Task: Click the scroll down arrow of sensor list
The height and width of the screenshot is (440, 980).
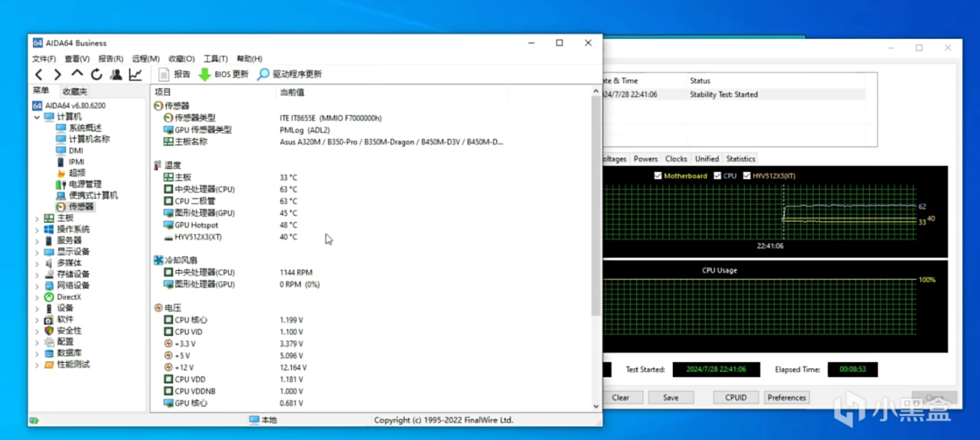Action: coord(596,406)
